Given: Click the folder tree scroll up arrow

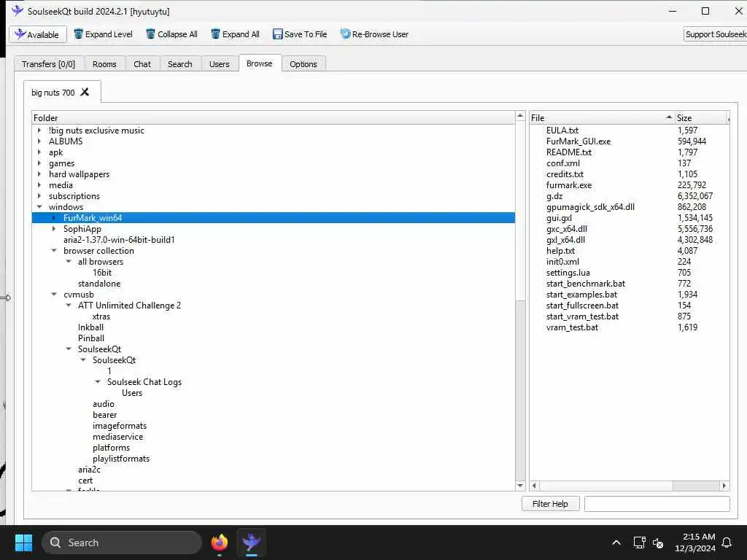Looking at the screenshot, I should pos(520,116).
